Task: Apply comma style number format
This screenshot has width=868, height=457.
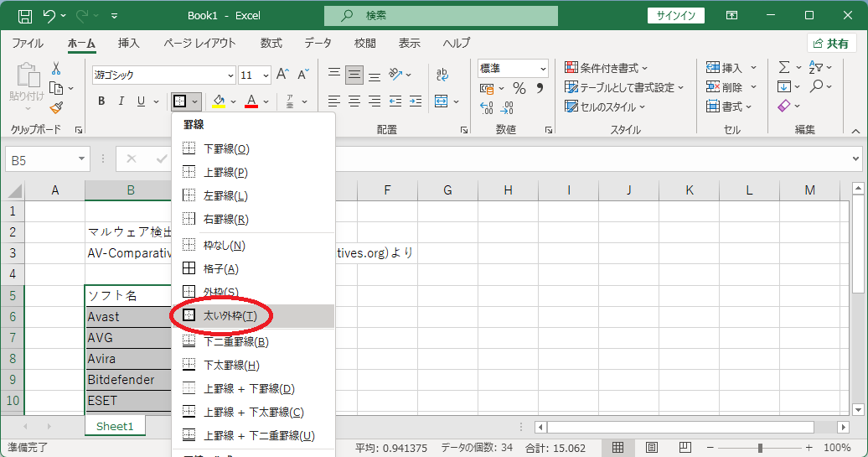Action: [x=540, y=88]
